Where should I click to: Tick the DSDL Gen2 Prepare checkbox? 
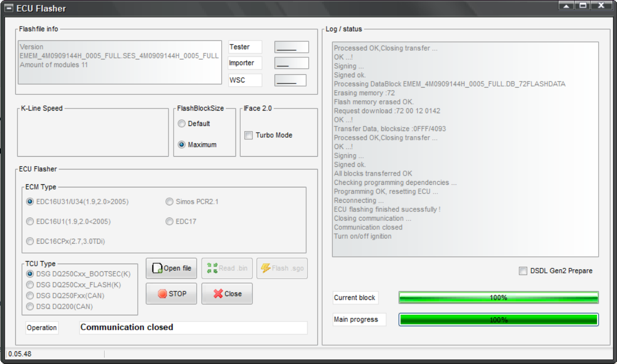[523, 271]
